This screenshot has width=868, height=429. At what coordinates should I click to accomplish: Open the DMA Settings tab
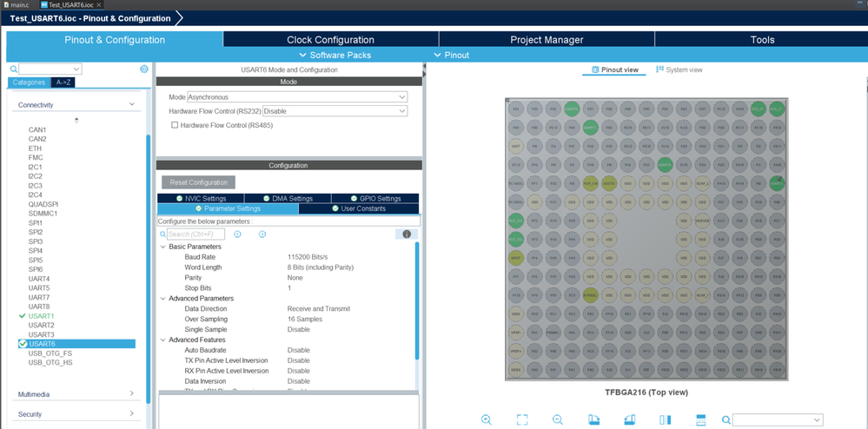tap(288, 198)
